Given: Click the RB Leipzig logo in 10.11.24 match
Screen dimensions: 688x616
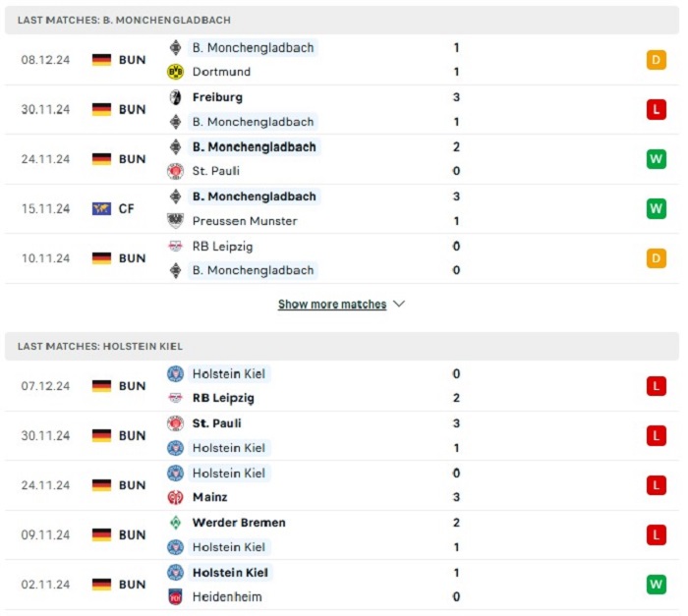Looking at the screenshot, I should pyautogui.click(x=175, y=247).
